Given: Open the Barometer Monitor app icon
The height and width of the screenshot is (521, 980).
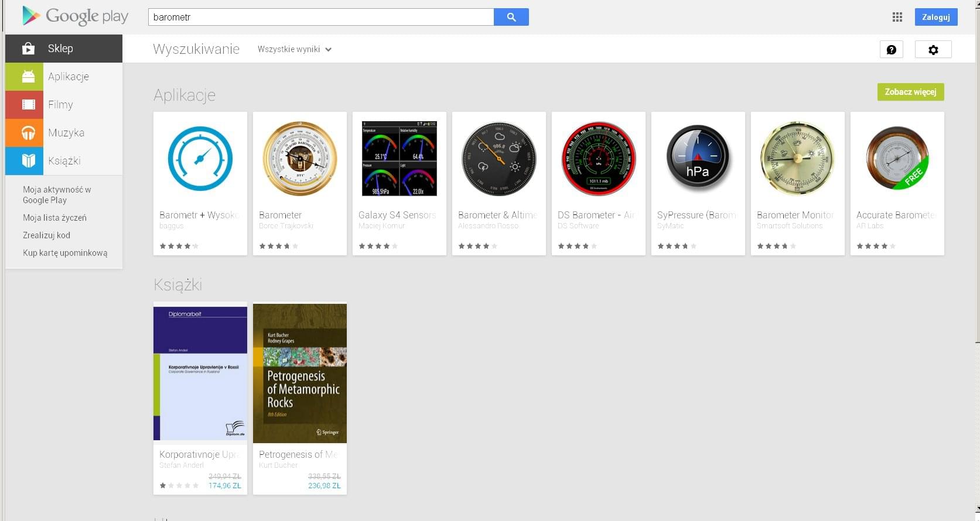Looking at the screenshot, I should 798,159.
